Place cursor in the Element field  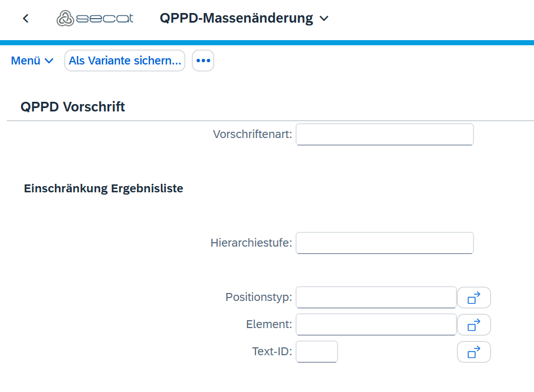[376, 325]
